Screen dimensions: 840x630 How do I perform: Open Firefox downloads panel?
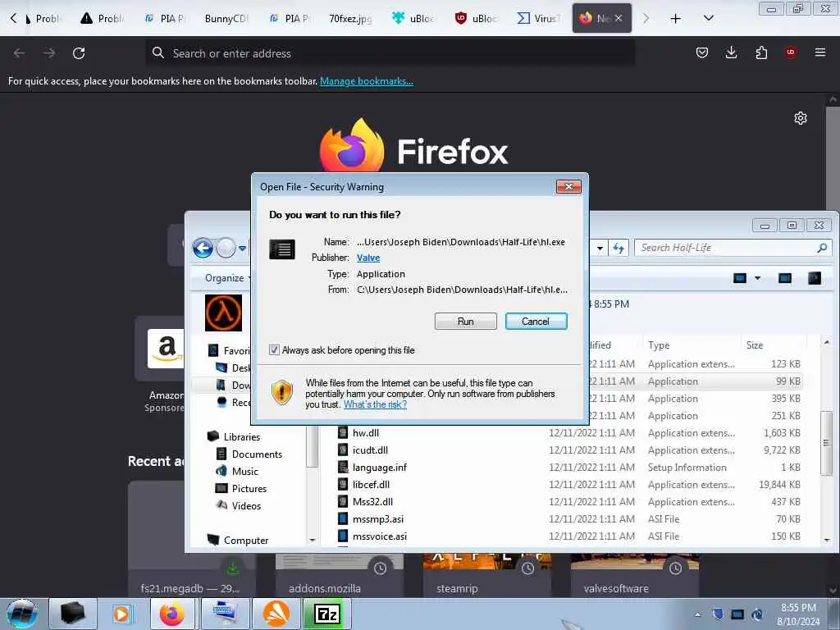pos(731,52)
